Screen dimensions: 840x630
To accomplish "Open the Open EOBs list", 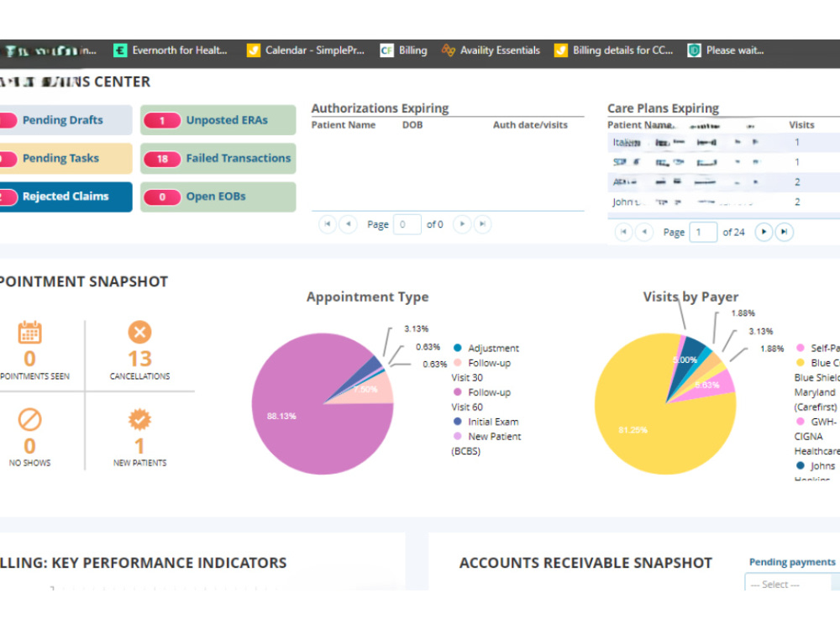I will [218, 197].
